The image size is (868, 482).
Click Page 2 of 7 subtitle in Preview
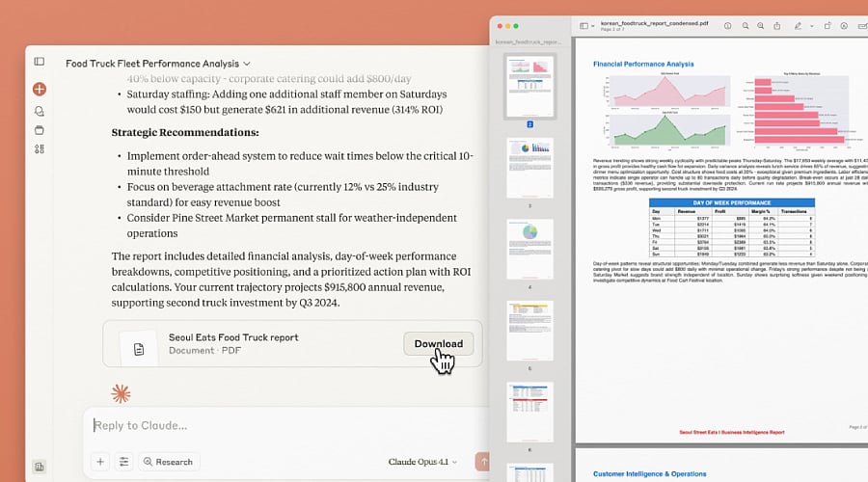[x=612, y=29]
